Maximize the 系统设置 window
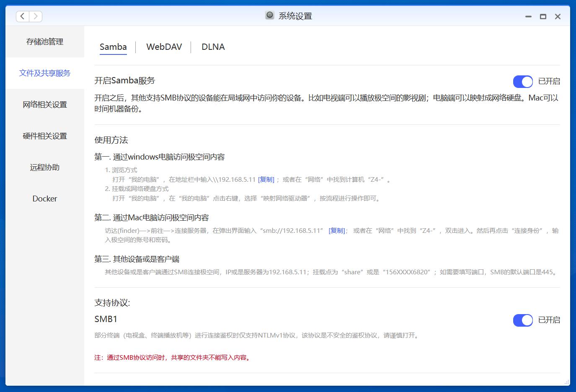This screenshot has height=392, width=576. (x=543, y=16)
